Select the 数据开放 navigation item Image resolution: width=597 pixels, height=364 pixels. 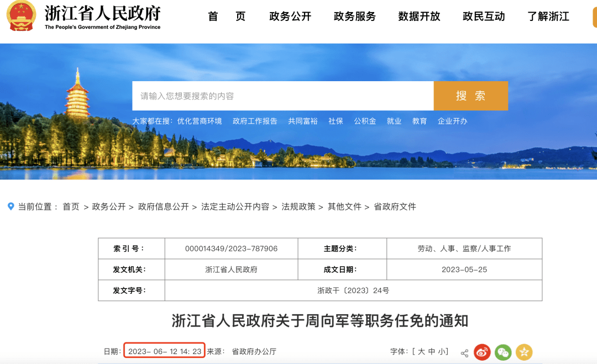[x=418, y=17]
